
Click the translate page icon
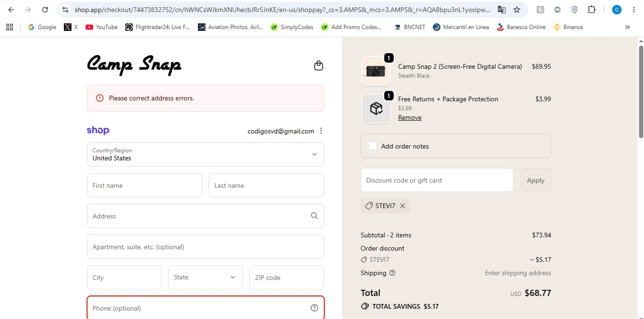coord(501,9)
